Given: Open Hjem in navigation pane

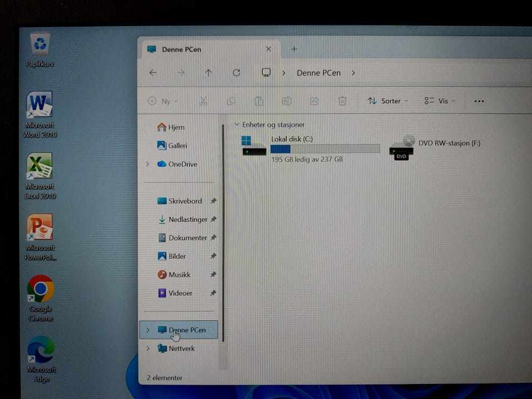Looking at the screenshot, I should coord(171,127).
